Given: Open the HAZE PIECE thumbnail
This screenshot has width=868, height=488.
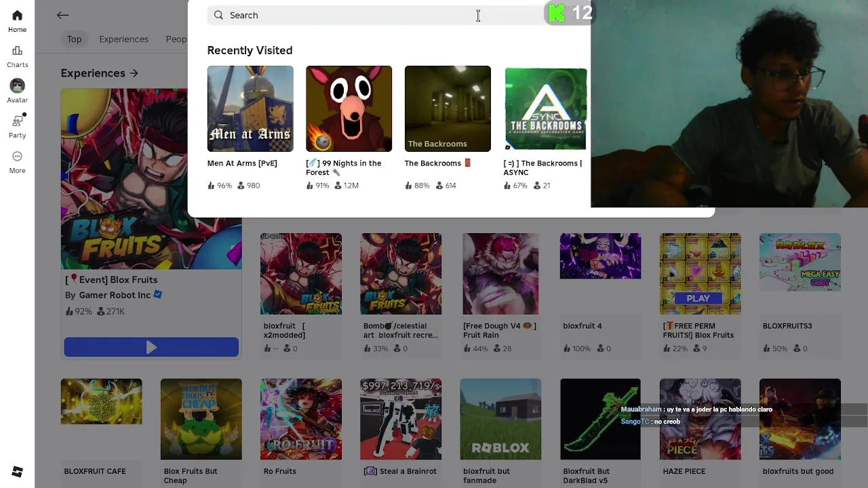Looking at the screenshot, I should point(701,419).
